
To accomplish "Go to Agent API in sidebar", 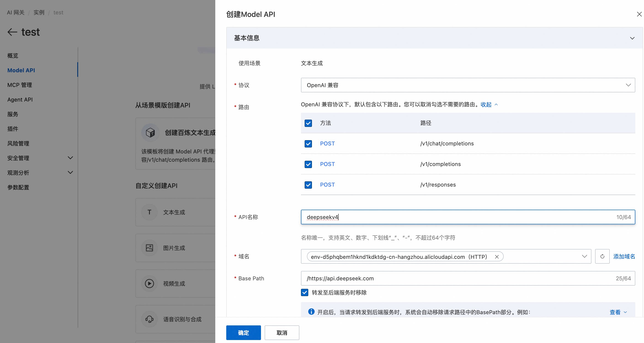I will click(20, 99).
